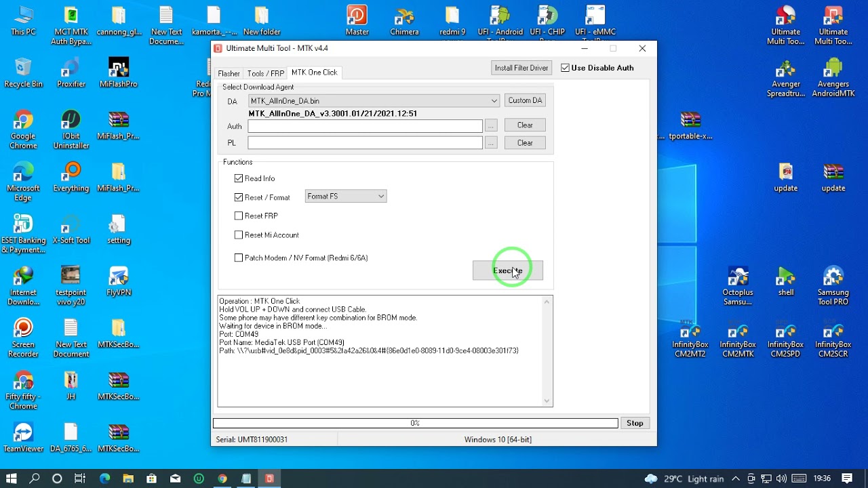Click the Install Filter Driver button
This screenshot has height=488, width=868.
click(x=521, y=68)
